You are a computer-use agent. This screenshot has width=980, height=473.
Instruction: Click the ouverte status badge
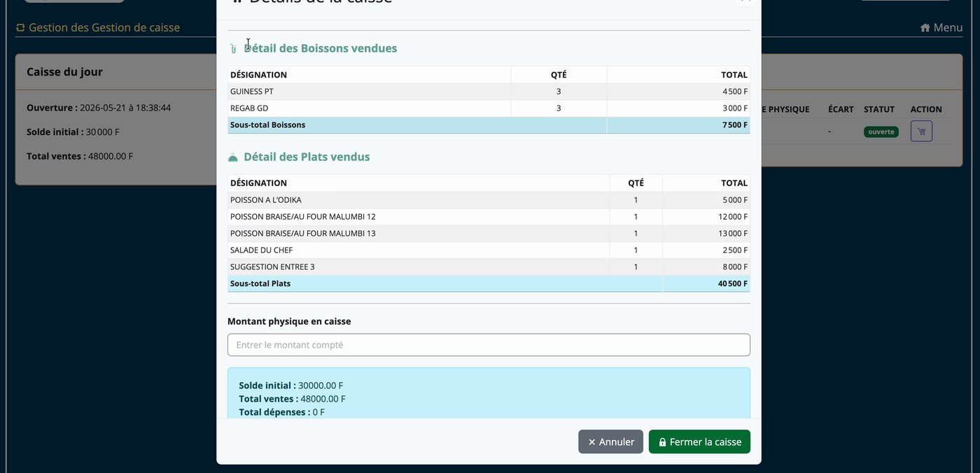(881, 132)
